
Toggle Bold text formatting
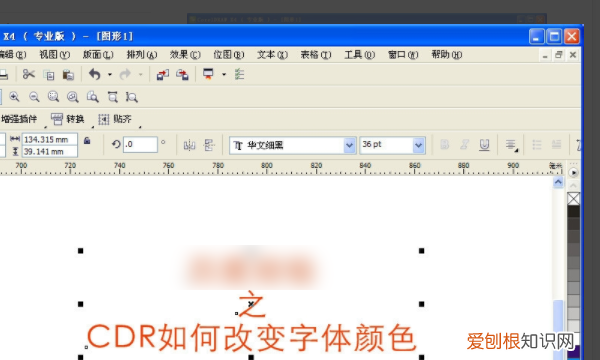(x=445, y=144)
